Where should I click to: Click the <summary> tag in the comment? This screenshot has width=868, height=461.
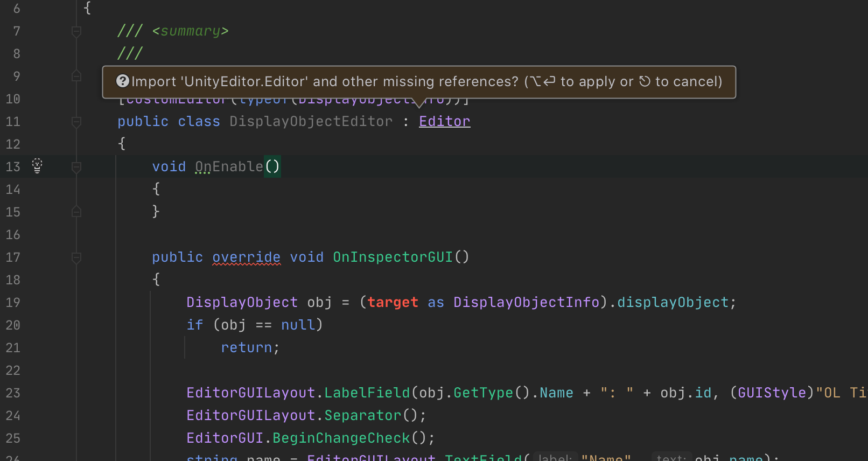191,31
